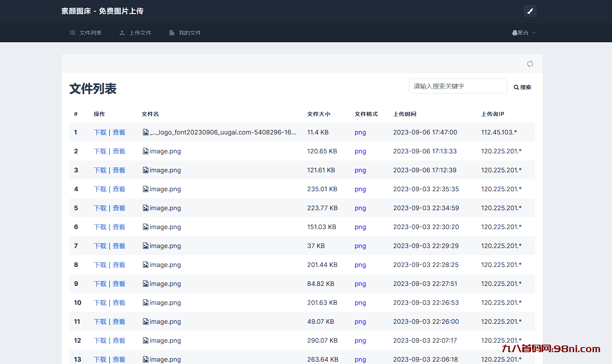Click the image file icon in row 4
Screen dimensions: 612x364
point(146,189)
